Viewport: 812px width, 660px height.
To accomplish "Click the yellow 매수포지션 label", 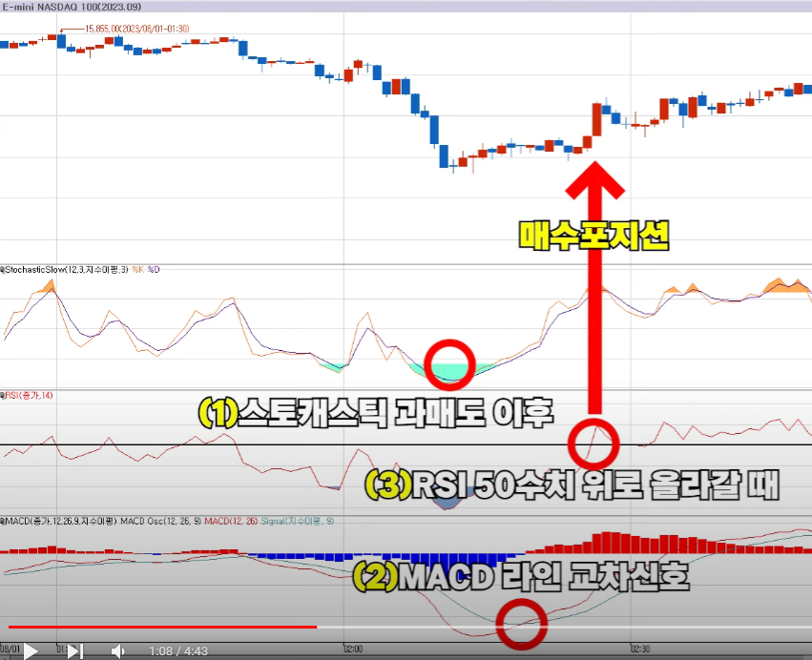I will (x=593, y=236).
